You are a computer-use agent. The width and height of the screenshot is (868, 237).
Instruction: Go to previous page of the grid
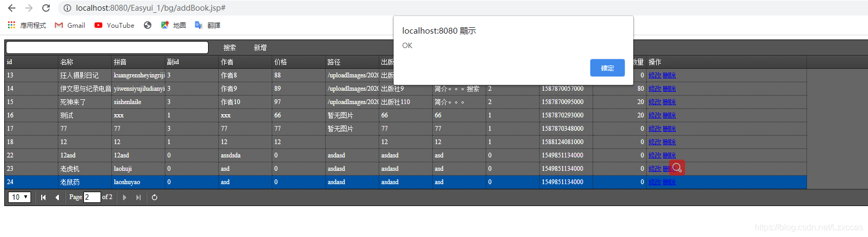[57, 197]
